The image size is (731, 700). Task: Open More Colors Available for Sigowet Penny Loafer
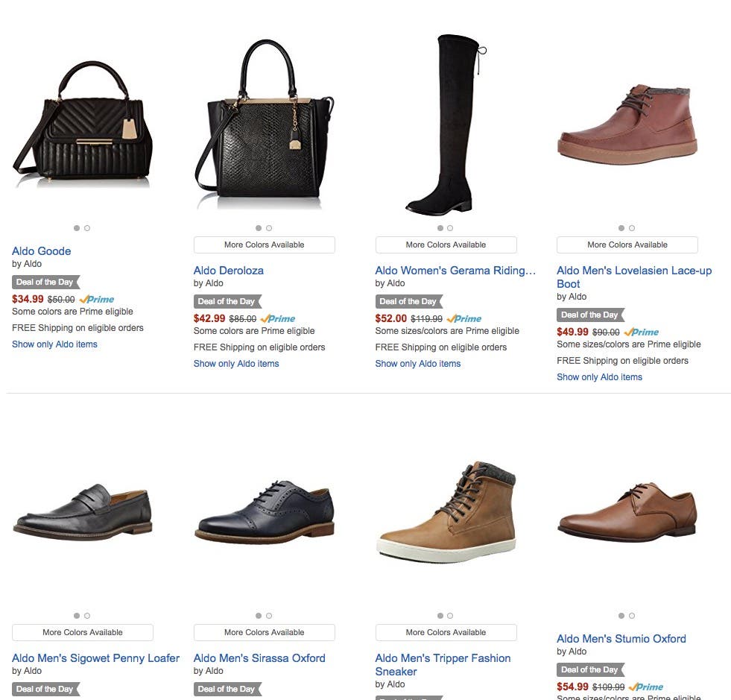pyautogui.click(x=82, y=632)
